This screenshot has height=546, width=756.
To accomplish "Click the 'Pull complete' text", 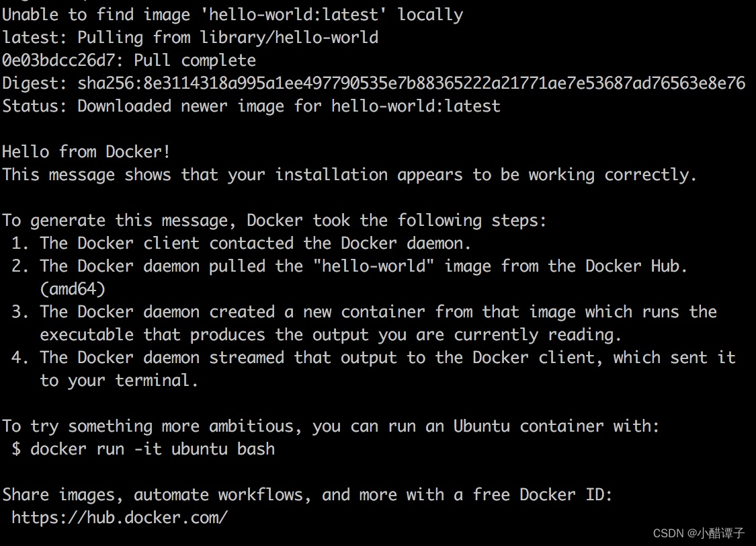I will pos(195,61).
